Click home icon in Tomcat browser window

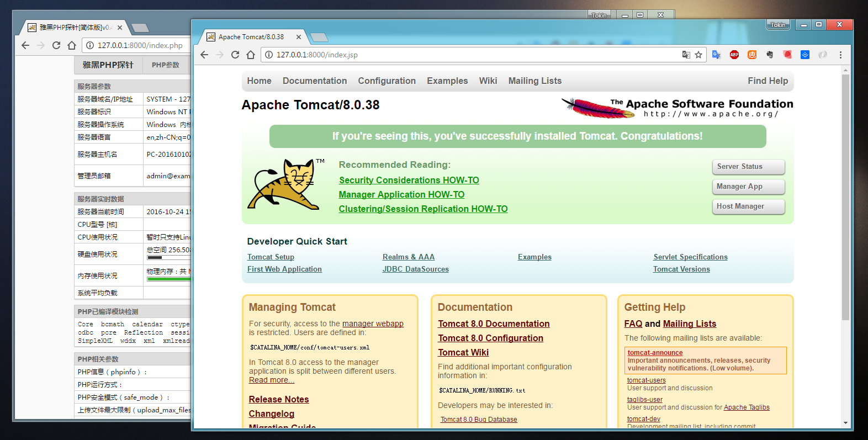tap(251, 55)
